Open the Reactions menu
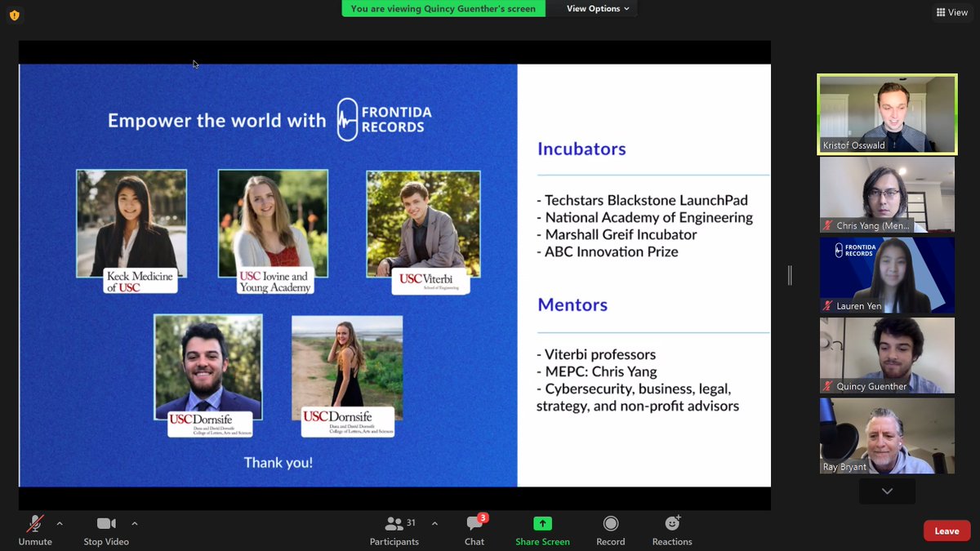 point(672,530)
